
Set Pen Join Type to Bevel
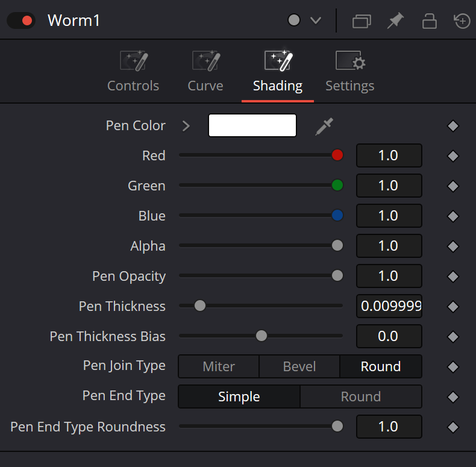(299, 366)
